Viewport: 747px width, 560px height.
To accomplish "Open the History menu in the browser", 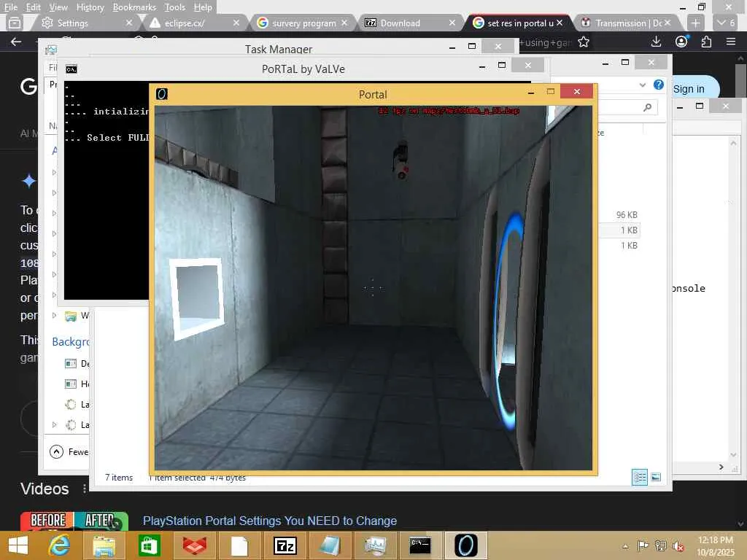I will tap(90, 7).
